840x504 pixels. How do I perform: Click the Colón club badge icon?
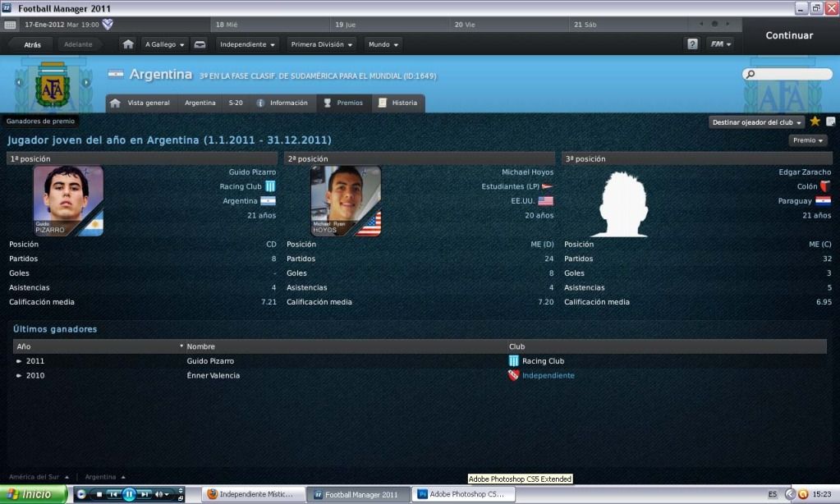pos(825,186)
